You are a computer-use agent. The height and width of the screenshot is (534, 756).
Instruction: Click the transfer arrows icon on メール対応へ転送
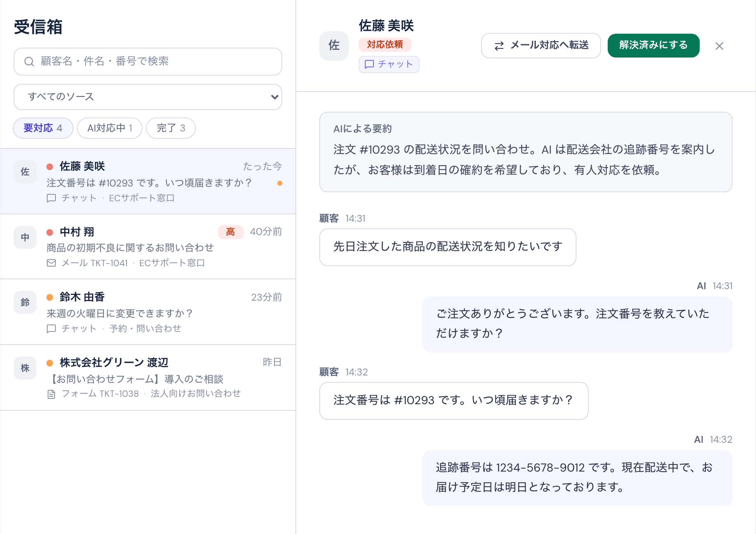(499, 46)
